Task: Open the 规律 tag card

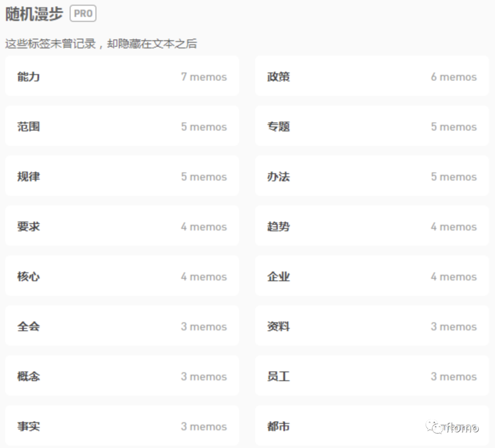Action: tap(122, 176)
